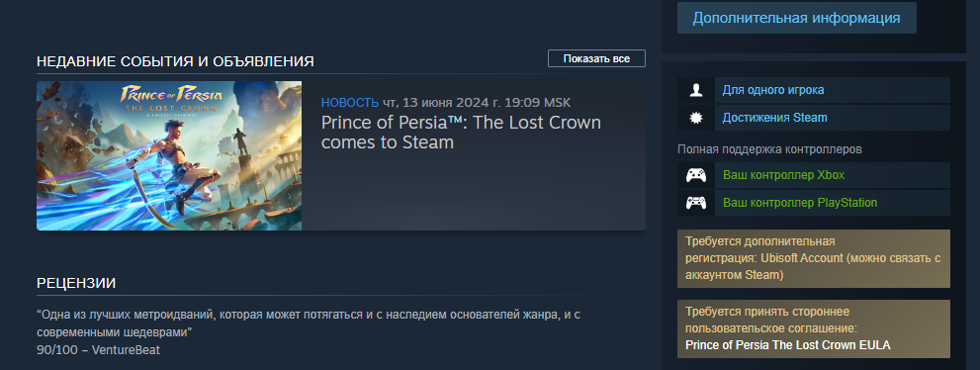980x370 pixels.
Task: Click the Steam achievements star icon
Action: 695,118
